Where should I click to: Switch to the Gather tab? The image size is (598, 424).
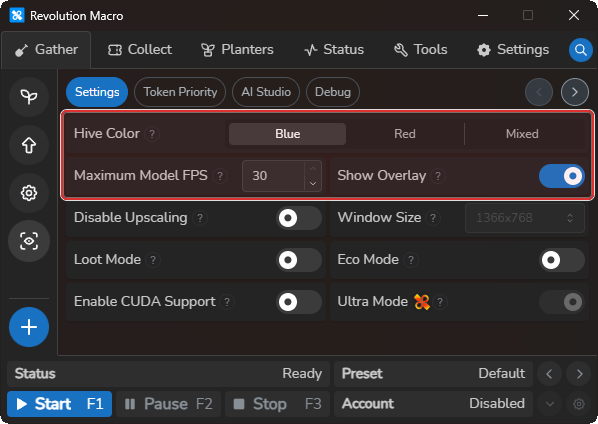(x=46, y=50)
